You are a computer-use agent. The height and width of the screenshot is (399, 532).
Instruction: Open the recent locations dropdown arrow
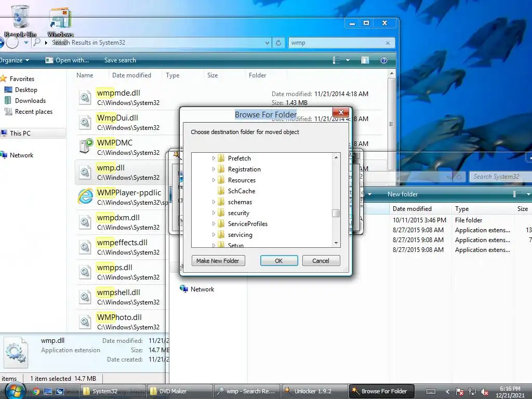pos(26,43)
